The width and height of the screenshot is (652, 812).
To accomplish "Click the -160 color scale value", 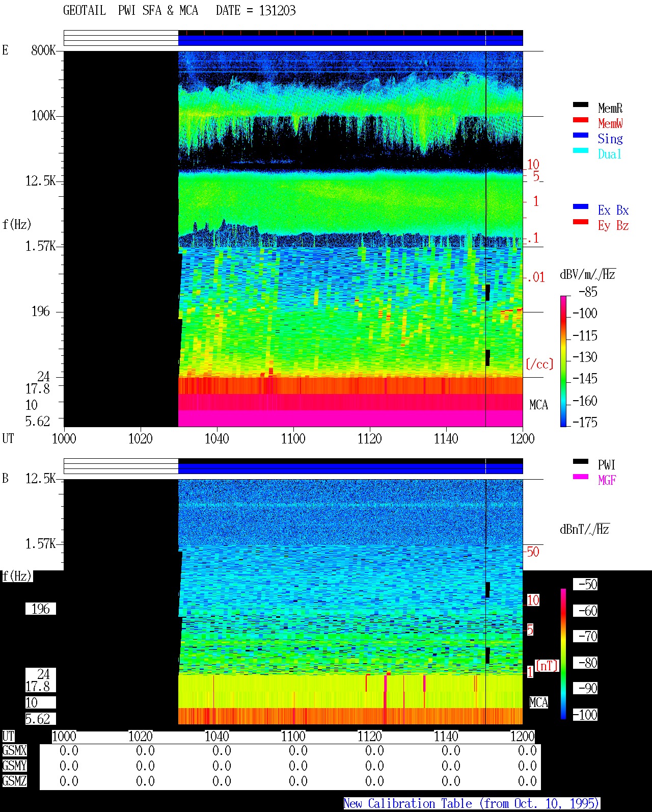I will pyautogui.click(x=585, y=401).
